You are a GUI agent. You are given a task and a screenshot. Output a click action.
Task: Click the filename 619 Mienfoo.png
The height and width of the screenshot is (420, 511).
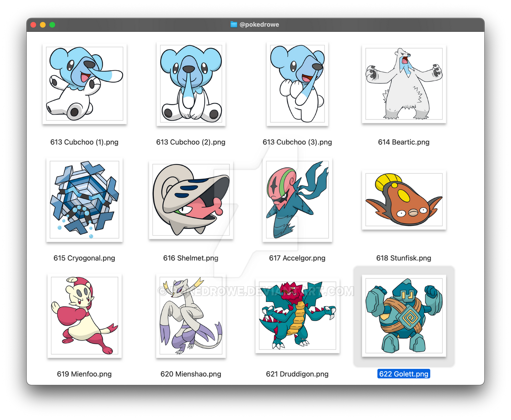[84, 374]
